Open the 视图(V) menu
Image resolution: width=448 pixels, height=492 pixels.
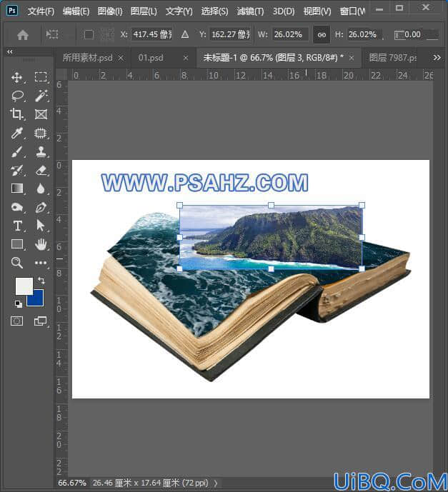click(x=317, y=11)
